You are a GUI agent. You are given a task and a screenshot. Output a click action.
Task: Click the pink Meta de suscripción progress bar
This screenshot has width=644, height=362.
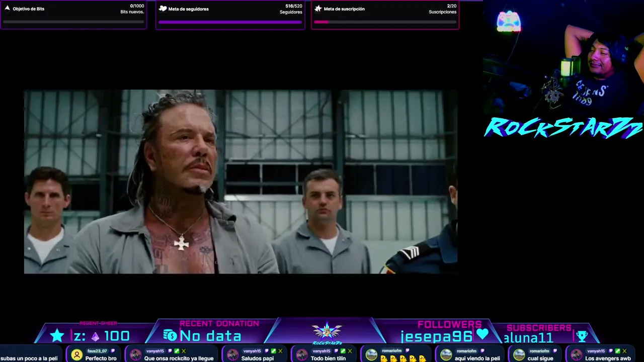tap(385, 22)
